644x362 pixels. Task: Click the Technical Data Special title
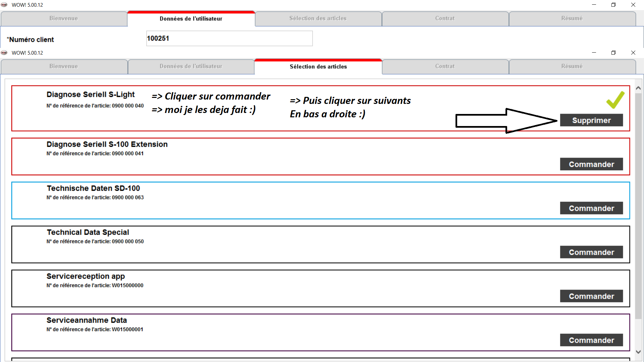pos(88,232)
